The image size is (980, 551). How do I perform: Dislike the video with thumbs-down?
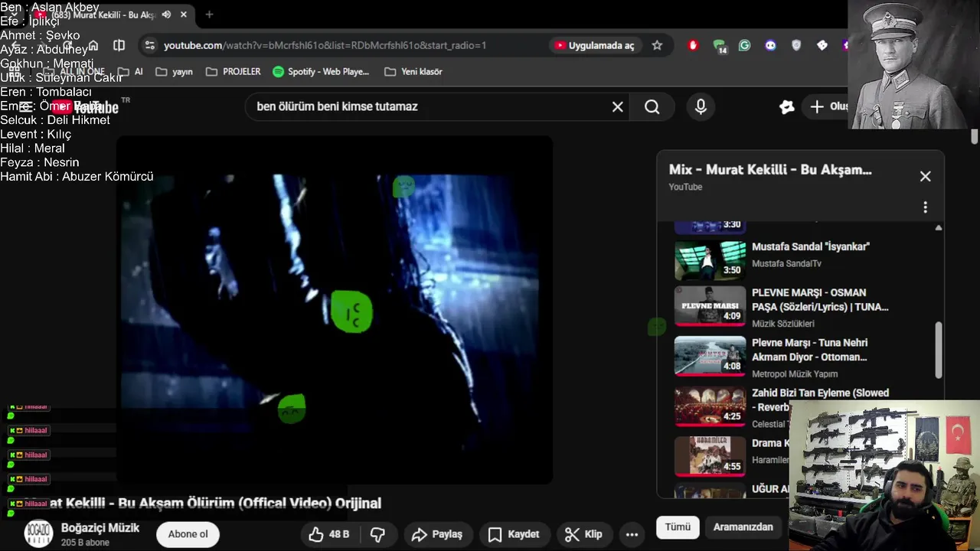377,534
